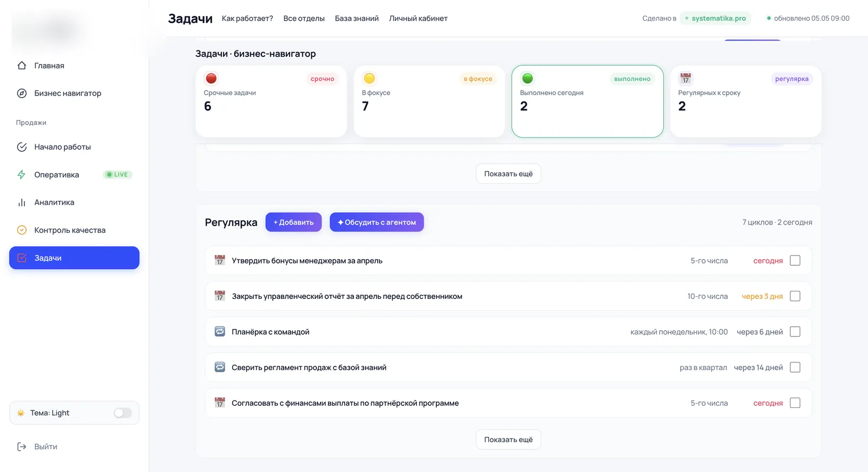
Task: Click the Задачи · бизнес-навигатор heading
Action: point(256,54)
